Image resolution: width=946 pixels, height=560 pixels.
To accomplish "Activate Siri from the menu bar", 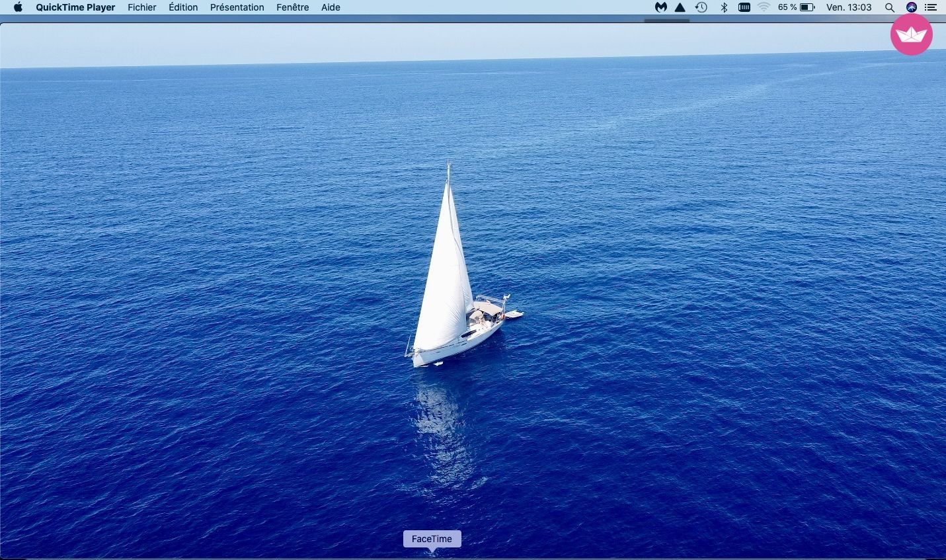I will coord(911,7).
